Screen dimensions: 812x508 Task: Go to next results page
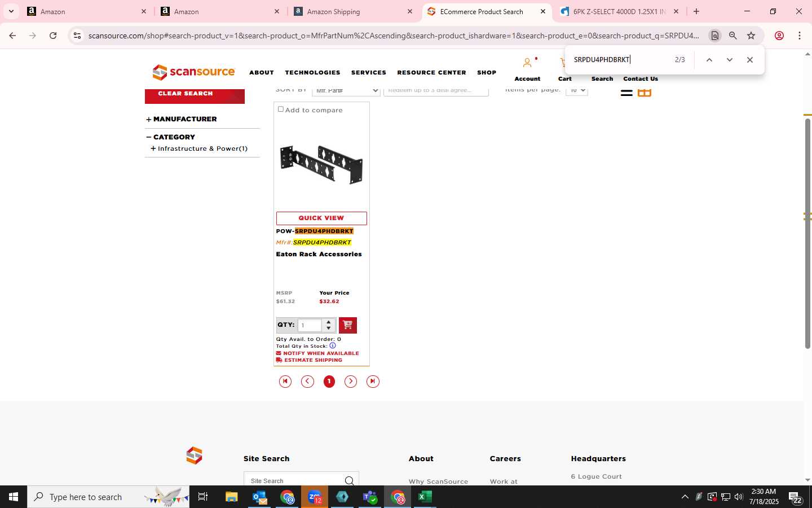[351, 382]
